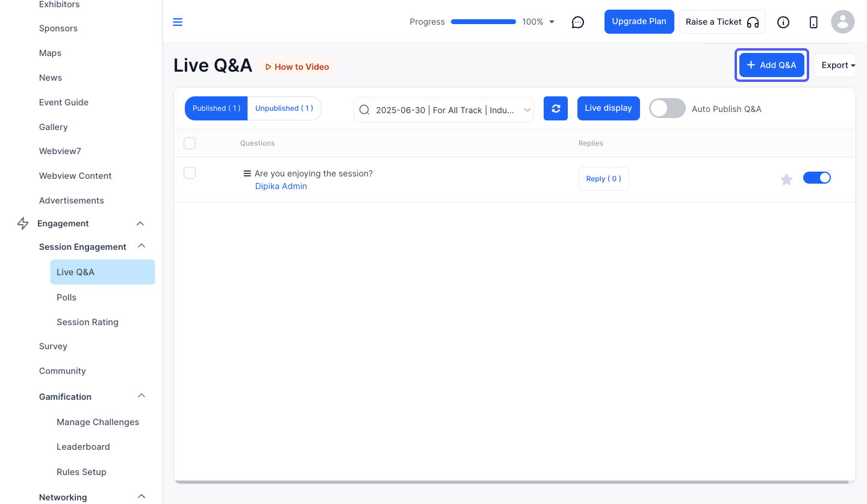Screen dimensions: 867x504
Task: Star the 'Are you enjoying the session?' question
Action: (786, 179)
